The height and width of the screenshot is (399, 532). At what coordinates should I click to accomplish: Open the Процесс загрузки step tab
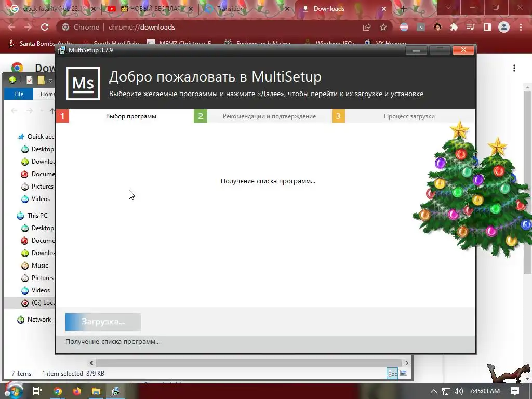click(409, 116)
